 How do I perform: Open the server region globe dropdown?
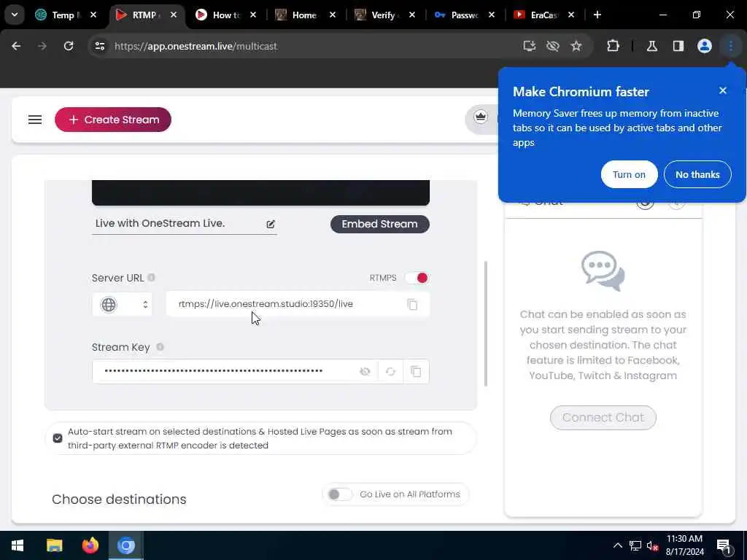click(x=123, y=304)
